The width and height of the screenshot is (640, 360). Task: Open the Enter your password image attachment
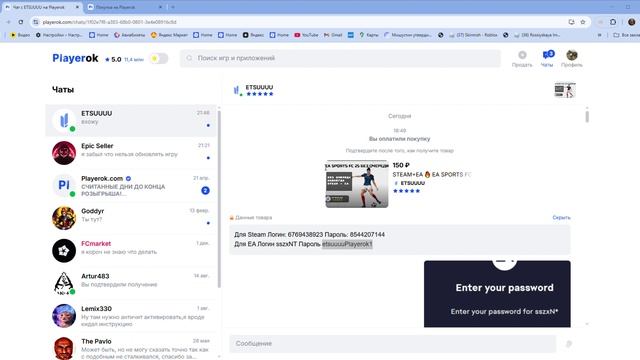pos(497,294)
